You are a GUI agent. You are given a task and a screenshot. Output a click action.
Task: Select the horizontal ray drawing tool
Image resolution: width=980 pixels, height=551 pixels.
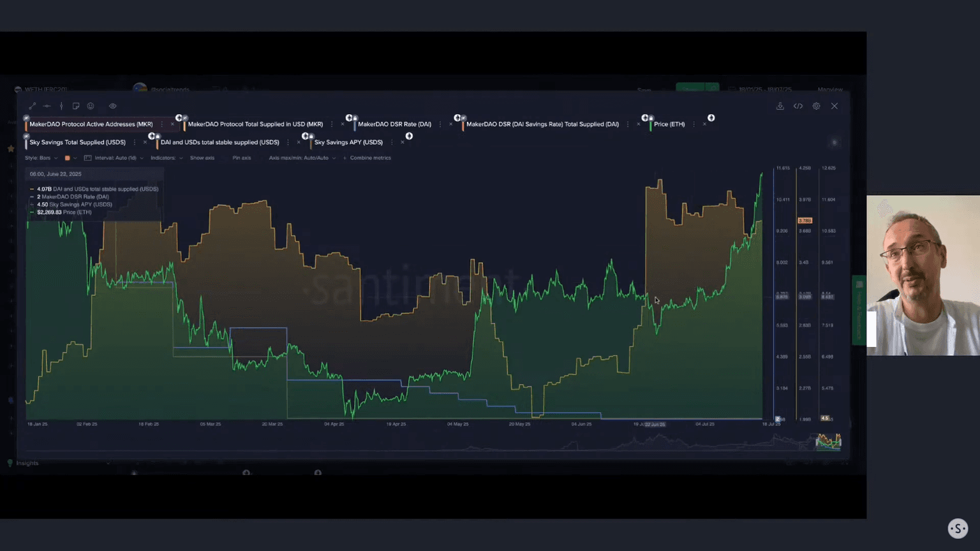point(47,106)
